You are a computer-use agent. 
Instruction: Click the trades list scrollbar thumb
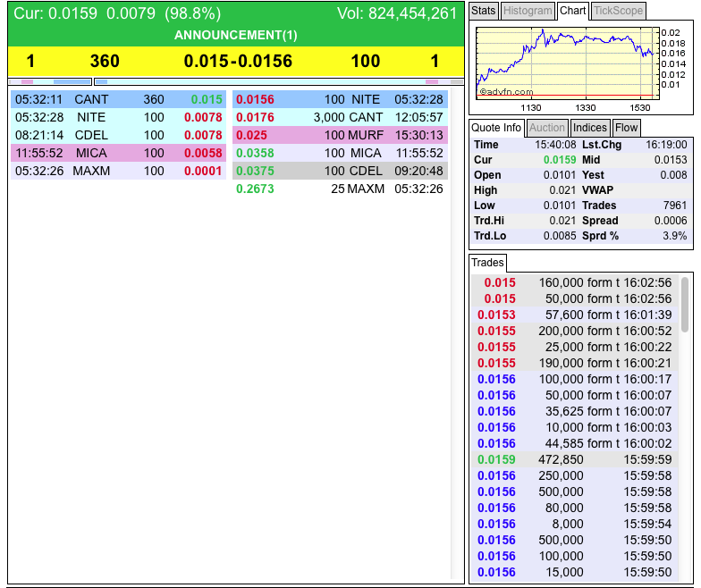click(x=685, y=305)
